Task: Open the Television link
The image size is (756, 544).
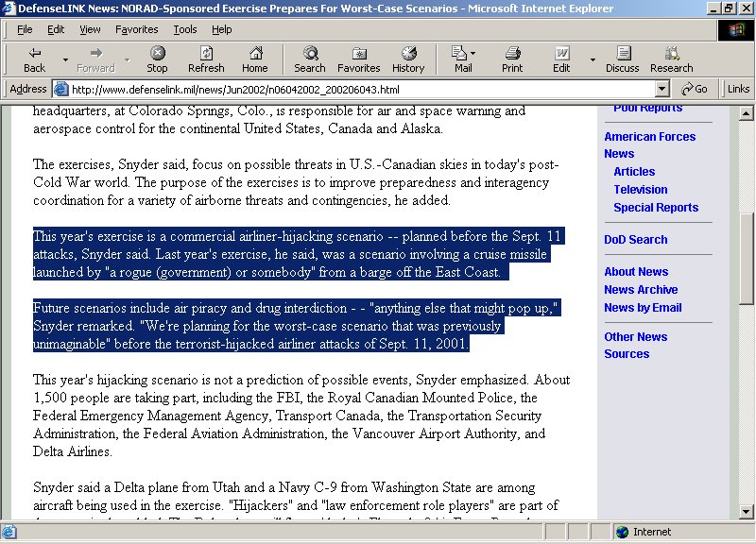Action: 641,190
